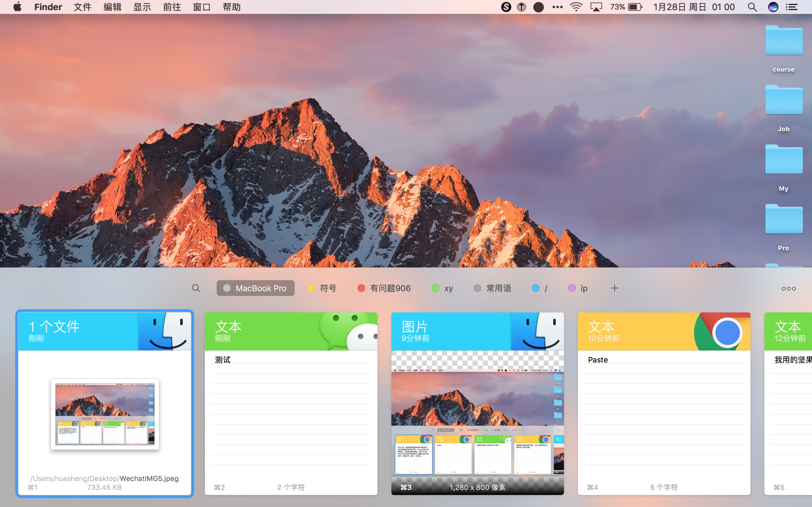
Task: Select the red 有问题906 pinboard
Action: pos(384,288)
